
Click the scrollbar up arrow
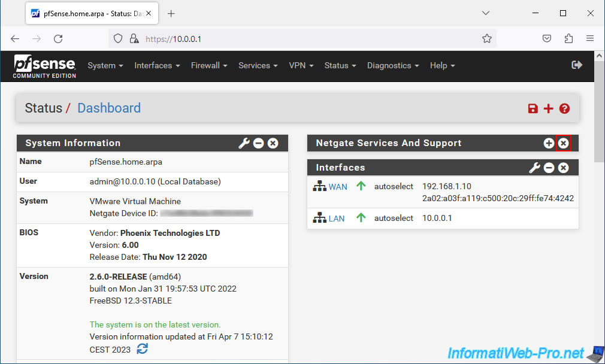(x=599, y=56)
